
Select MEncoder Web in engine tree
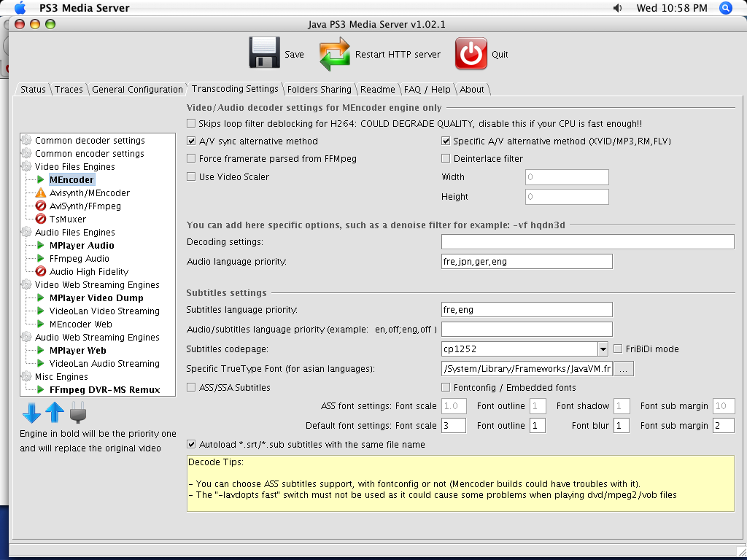point(80,324)
